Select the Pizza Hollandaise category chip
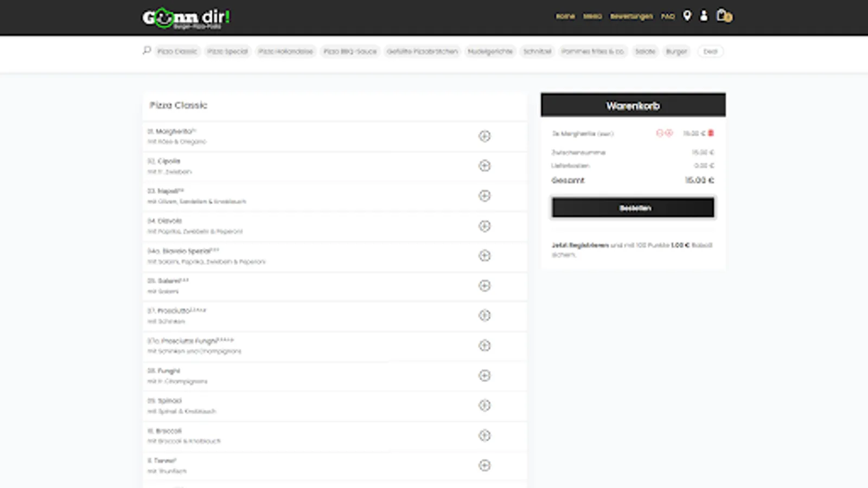868x488 pixels. pyautogui.click(x=285, y=52)
